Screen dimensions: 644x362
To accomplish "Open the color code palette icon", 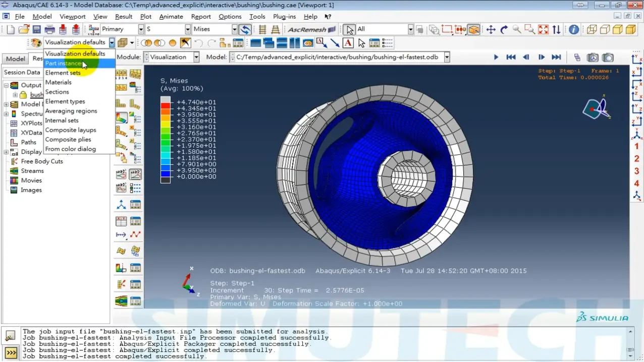I will [36, 43].
